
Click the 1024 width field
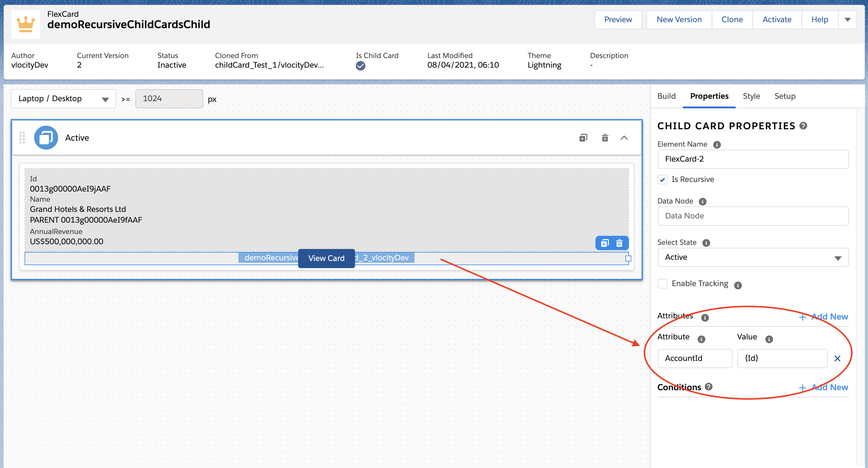(169, 99)
